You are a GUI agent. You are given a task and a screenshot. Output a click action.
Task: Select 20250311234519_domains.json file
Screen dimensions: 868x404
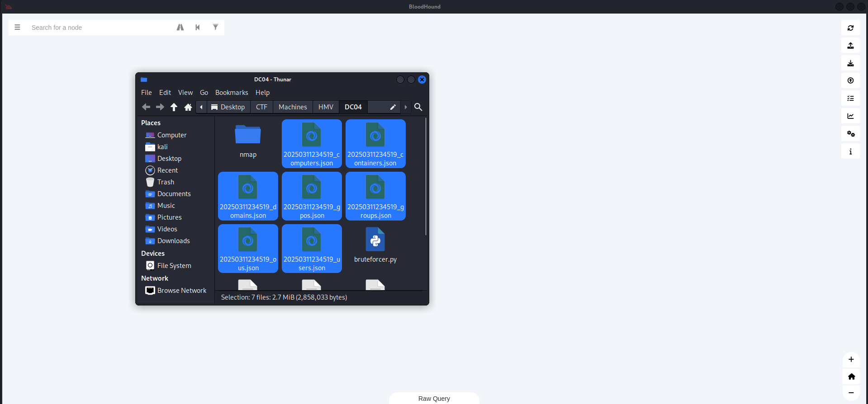point(248,196)
